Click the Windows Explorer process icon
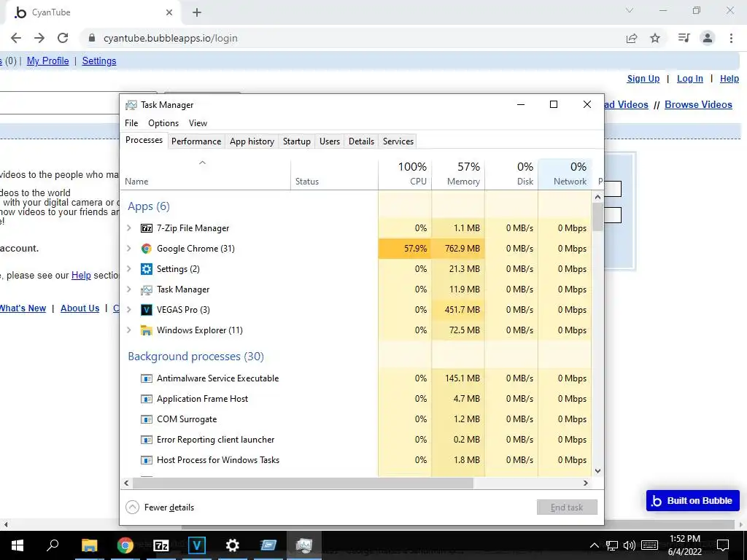Image resolution: width=747 pixels, height=560 pixels. point(146,330)
